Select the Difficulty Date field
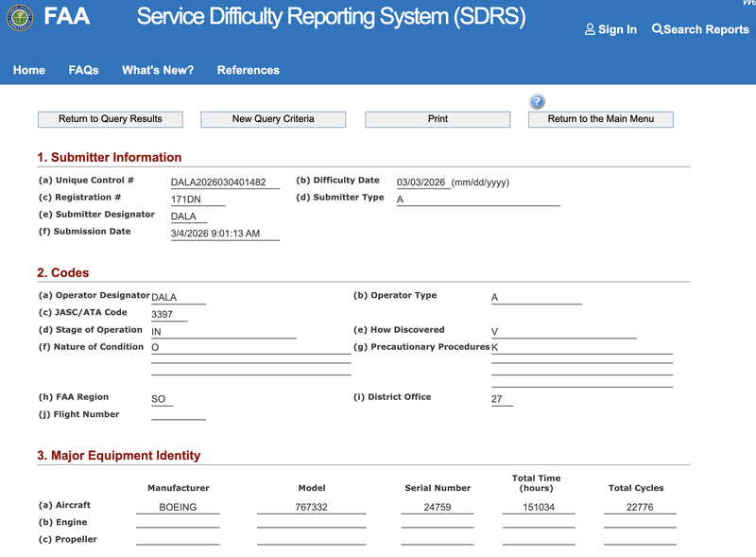756x557 pixels. point(421,182)
